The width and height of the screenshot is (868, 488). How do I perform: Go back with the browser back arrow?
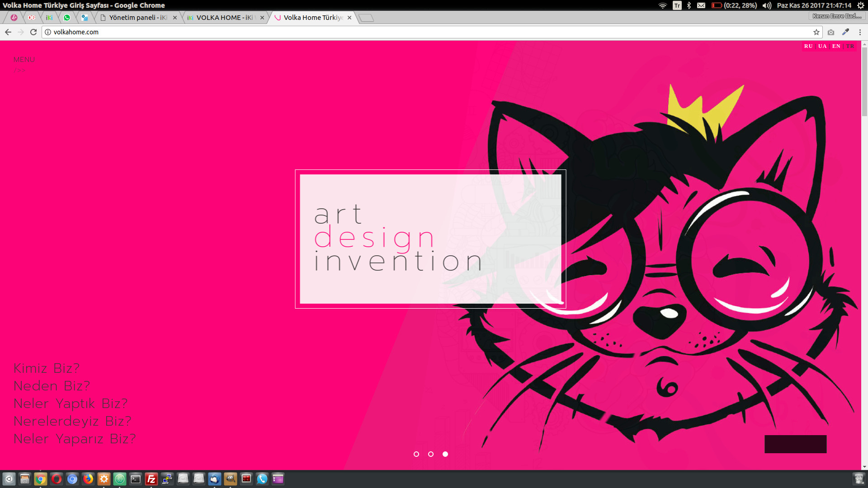click(x=8, y=32)
